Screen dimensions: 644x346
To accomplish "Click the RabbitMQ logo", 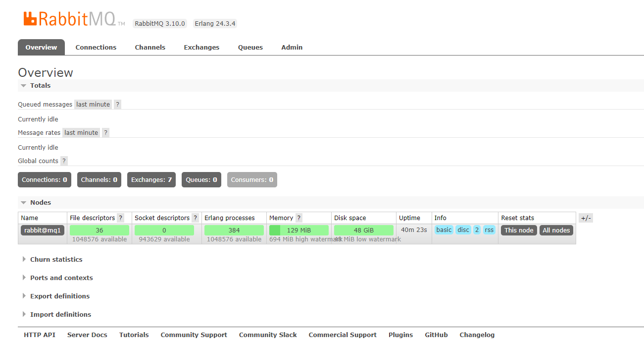I will [x=74, y=19].
